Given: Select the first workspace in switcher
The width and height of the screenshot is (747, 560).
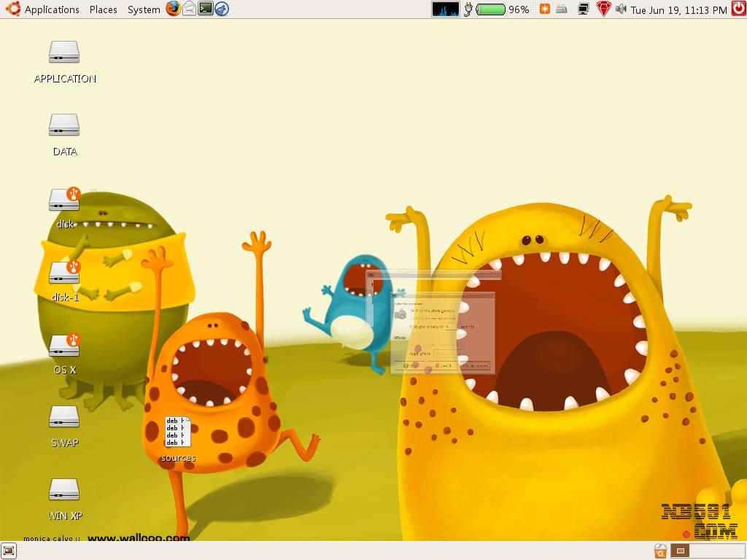Looking at the screenshot, I should click(x=681, y=551).
